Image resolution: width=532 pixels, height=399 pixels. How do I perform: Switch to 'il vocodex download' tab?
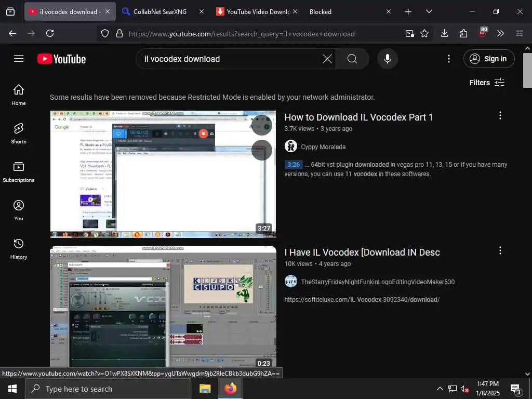(x=69, y=11)
